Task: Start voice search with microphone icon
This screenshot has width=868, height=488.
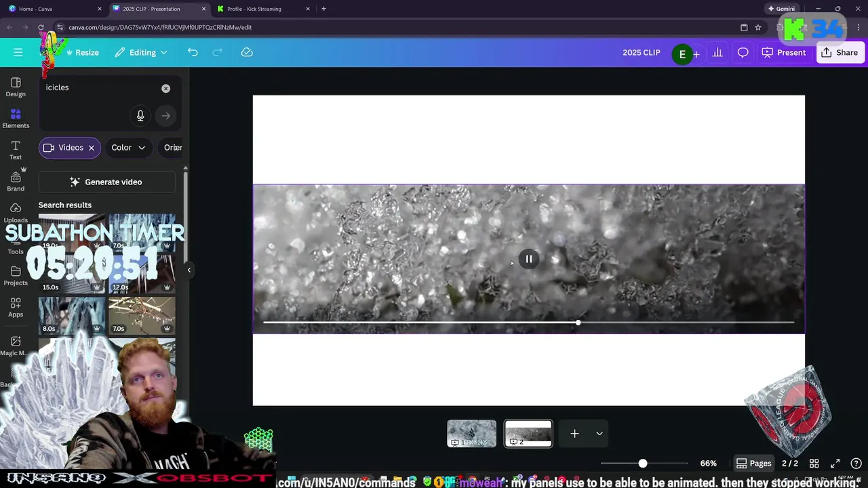Action: [x=140, y=115]
